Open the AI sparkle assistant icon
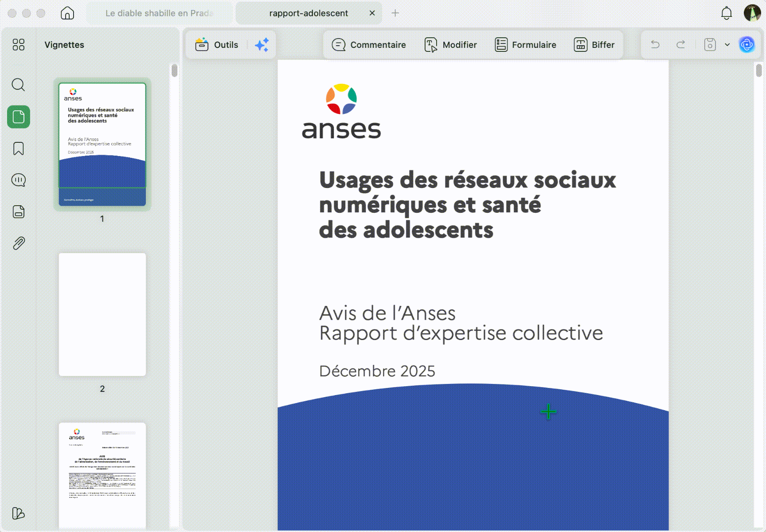The height and width of the screenshot is (532, 766). 262,45
